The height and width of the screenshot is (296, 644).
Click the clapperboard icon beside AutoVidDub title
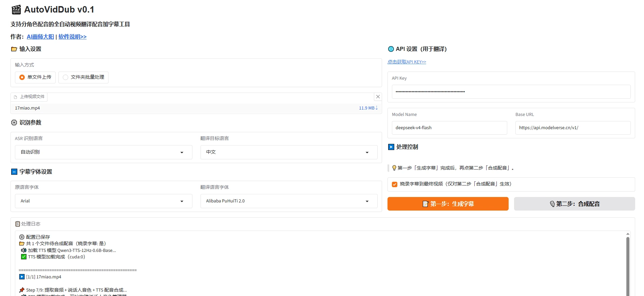coord(16,10)
